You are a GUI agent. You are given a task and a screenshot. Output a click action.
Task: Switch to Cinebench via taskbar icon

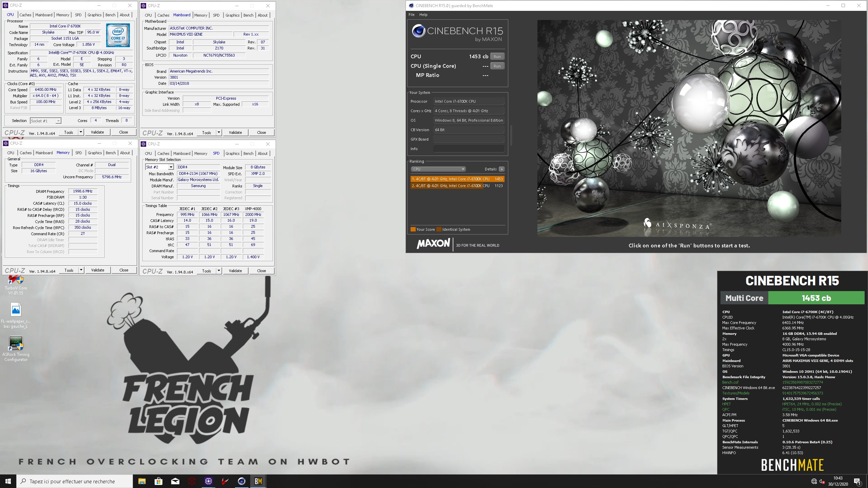click(241, 481)
